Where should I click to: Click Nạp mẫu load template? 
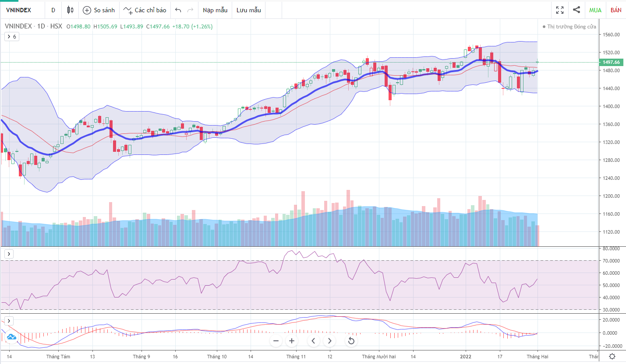[215, 10]
